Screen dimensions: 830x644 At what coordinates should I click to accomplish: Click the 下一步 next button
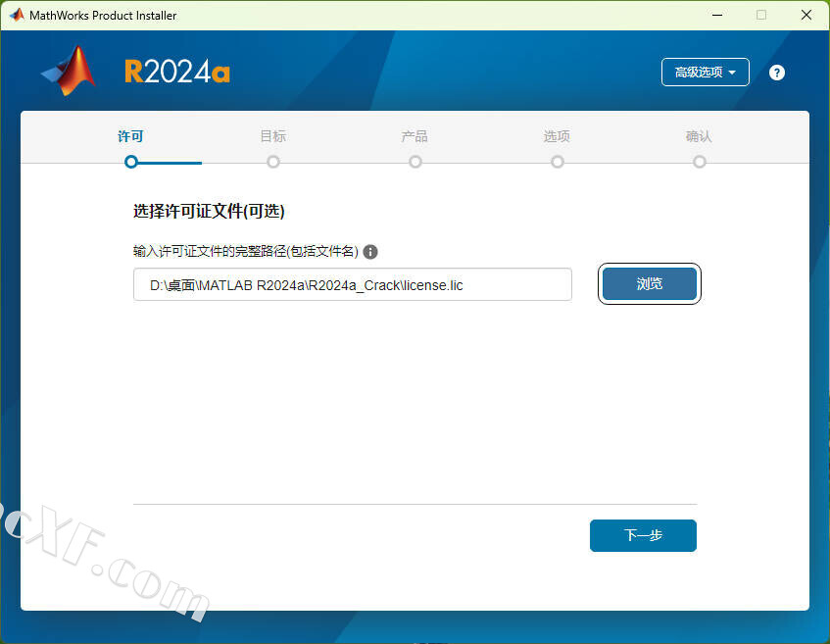[643, 535]
